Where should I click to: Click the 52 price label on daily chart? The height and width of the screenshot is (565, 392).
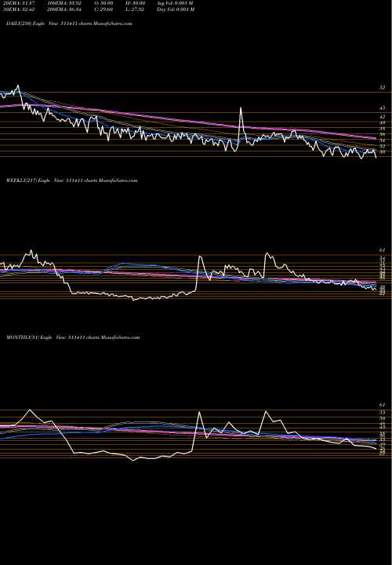(x=383, y=88)
